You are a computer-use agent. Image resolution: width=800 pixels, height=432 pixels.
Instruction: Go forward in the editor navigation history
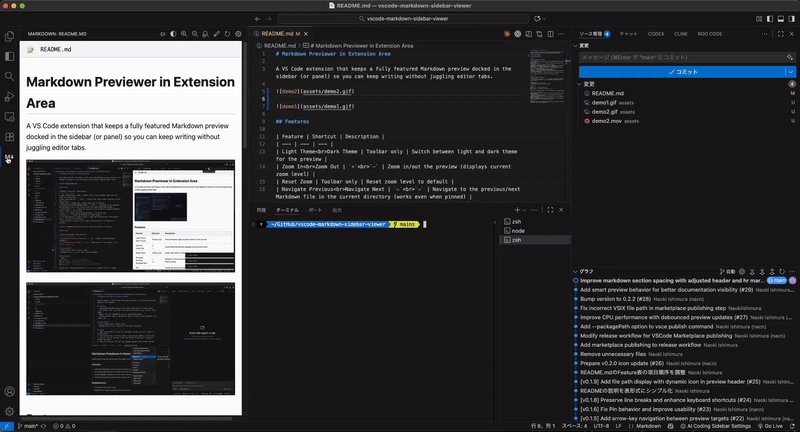(x=269, y=19)
